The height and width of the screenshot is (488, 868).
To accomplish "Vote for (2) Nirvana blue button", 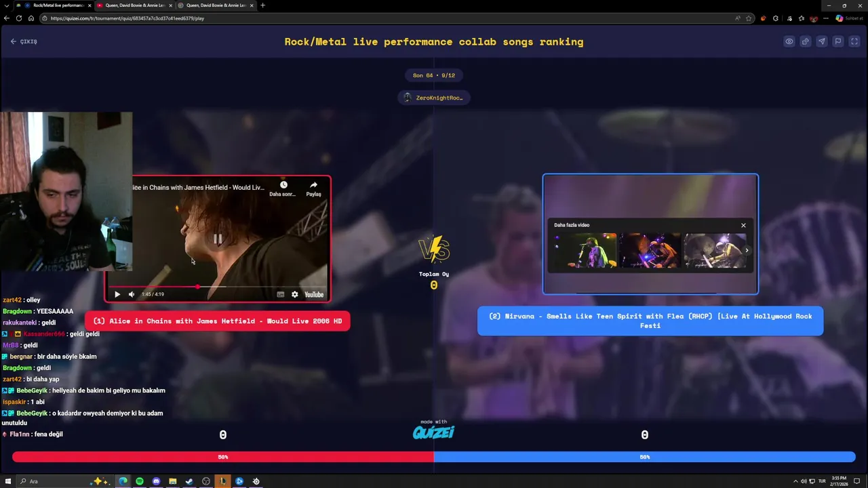I will coord(650,321).
